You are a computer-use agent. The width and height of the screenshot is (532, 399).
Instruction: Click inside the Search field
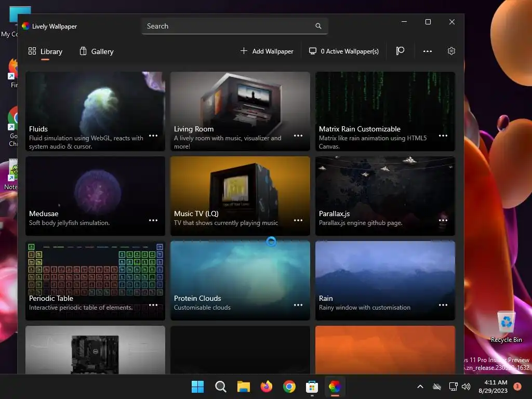pyautogui.click(x=234, y=26)
